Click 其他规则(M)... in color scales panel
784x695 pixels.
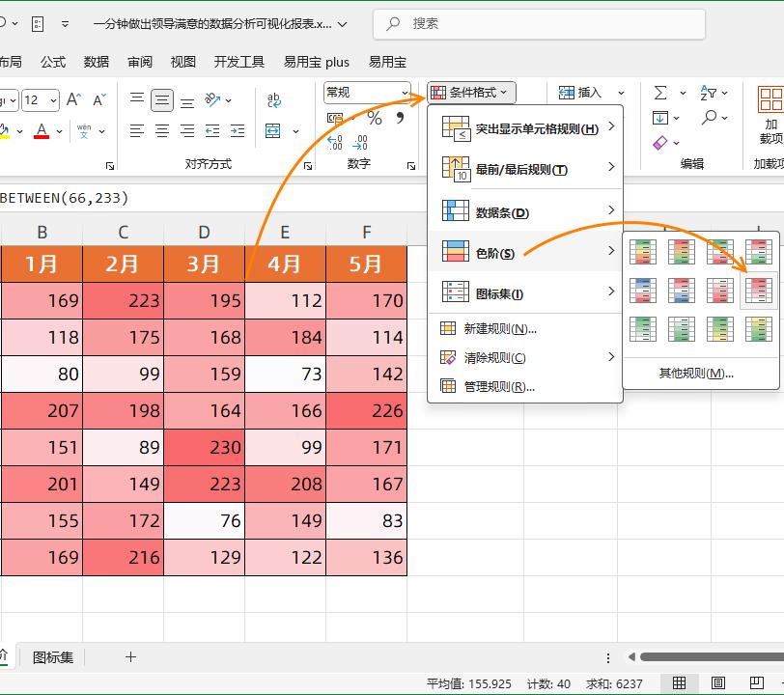(695, 373)
